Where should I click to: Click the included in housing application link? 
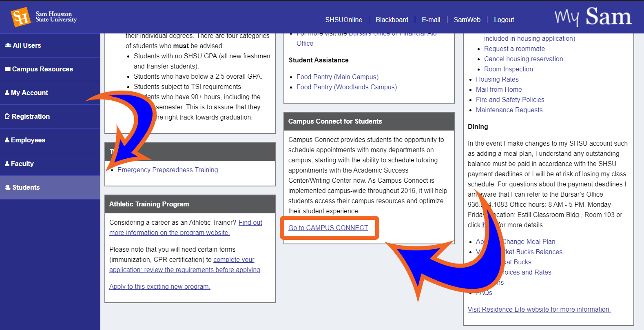(529, 38)
